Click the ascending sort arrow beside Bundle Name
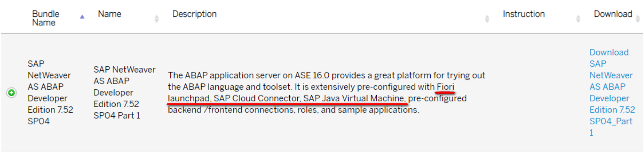This screenshot has width=644, height=152. point(82,17)
